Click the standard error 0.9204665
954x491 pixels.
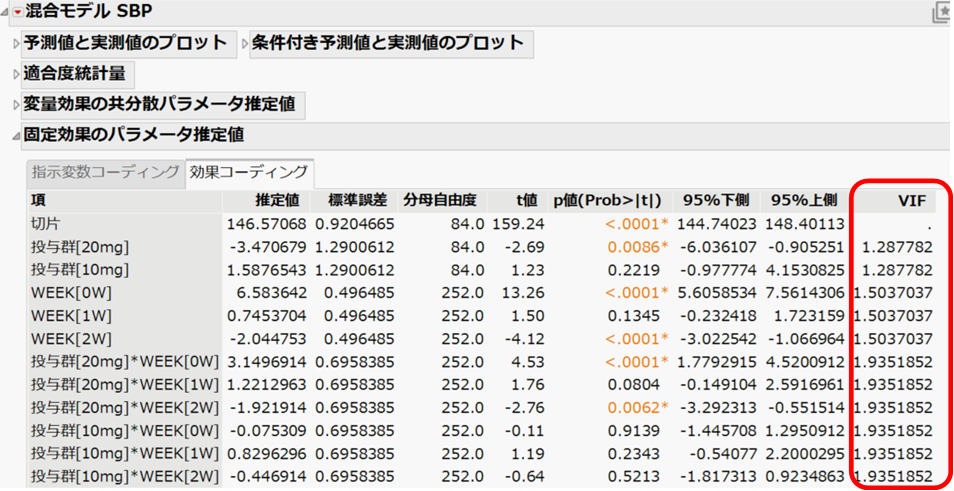point(355,225)
